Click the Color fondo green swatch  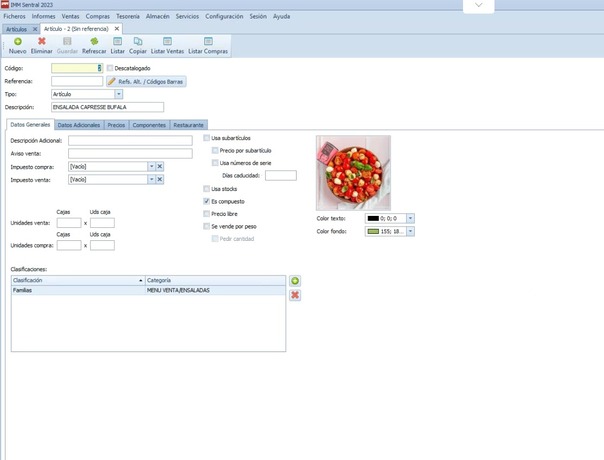click(x=373, y=231)
